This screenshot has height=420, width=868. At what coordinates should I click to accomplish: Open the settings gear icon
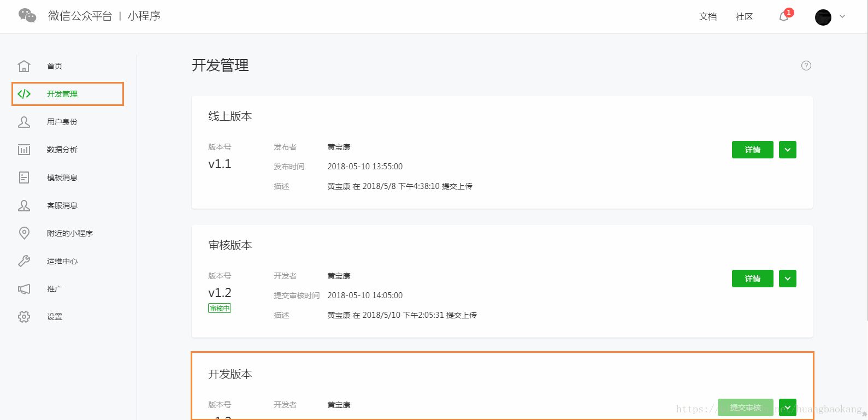(24, 317)
